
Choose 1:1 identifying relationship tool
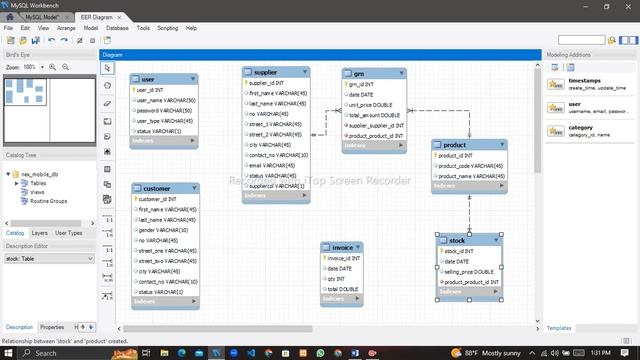click(x=107, y=248)
